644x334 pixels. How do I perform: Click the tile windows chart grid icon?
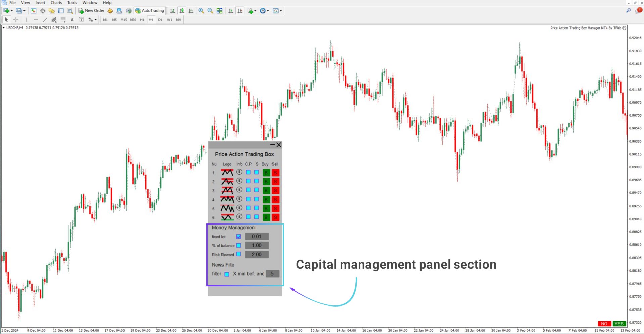point(219,11)
